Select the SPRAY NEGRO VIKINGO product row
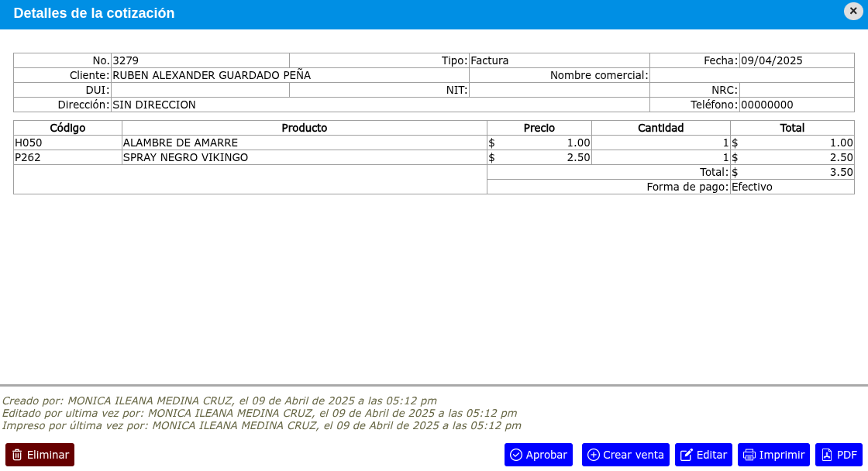This screenshot has width=868, height=471. (x=433, y=158)
